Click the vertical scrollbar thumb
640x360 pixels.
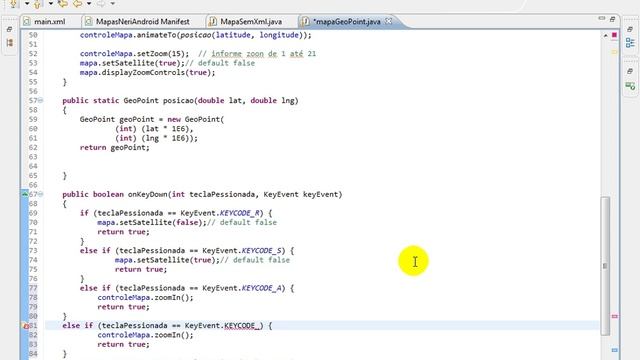click(605, 266)
